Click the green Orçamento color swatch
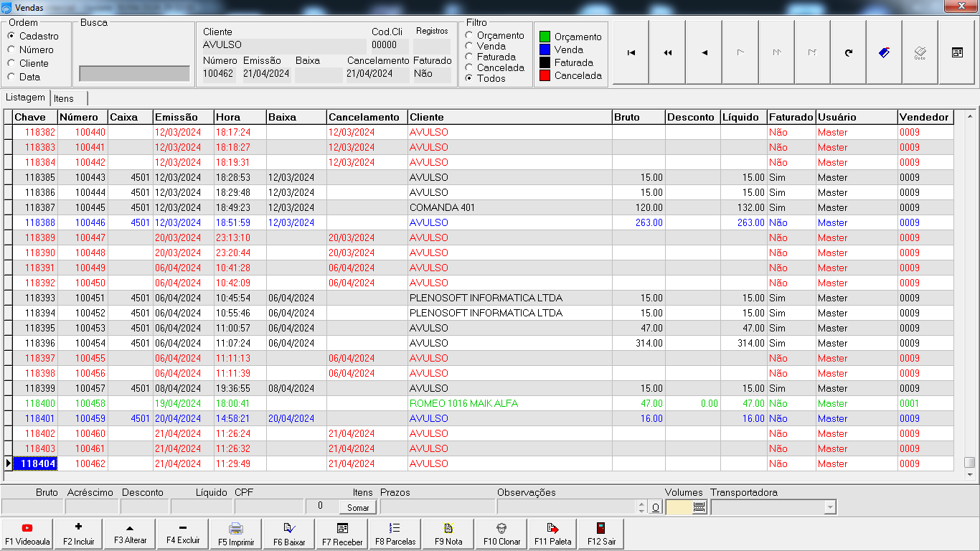This screenshot has width=980, height=551. pyautogui.click(x=545, y=37)
